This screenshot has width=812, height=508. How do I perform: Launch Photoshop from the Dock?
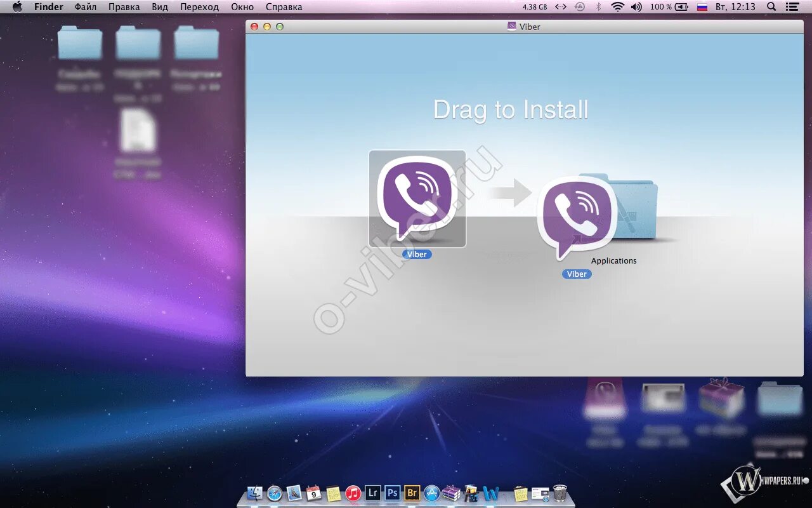point(392,493)
